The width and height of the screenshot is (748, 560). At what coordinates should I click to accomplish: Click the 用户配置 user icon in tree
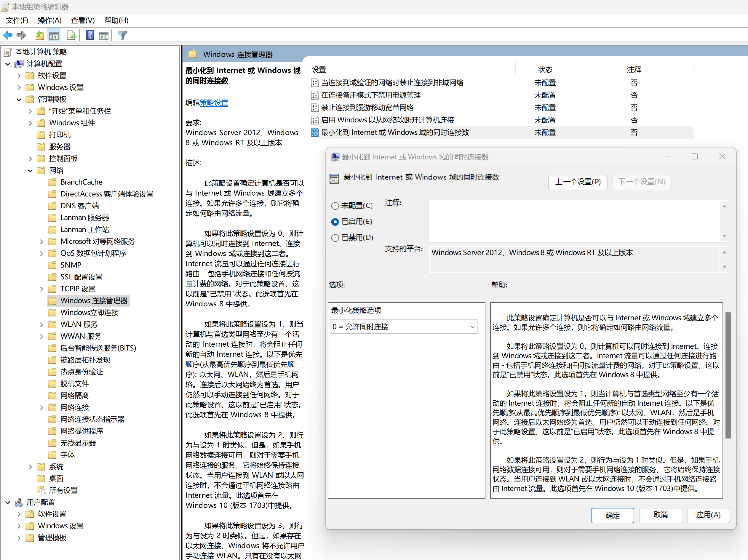coord(19,502)
